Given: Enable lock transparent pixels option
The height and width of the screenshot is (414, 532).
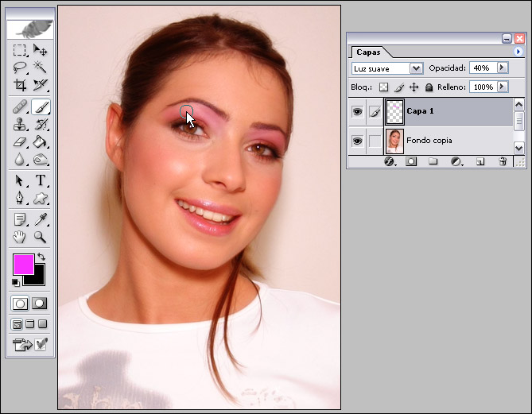Looking at the screenshot, I should click(x=382, y=87).
